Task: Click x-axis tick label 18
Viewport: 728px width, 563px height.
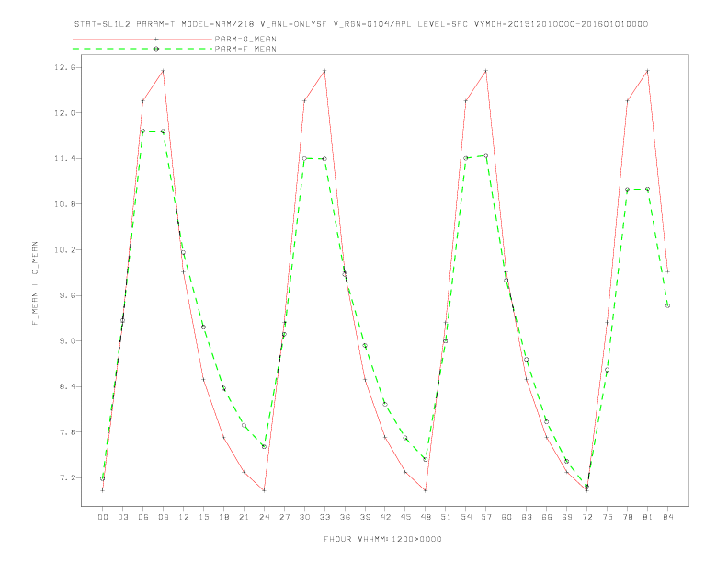Action: point(223,517)
